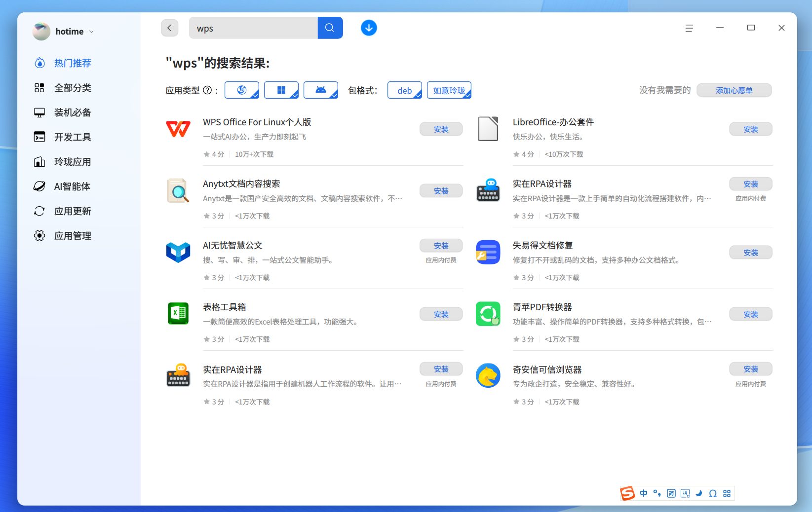Click the Sogou input method logo
This screenshot has width=812, height=512.
(x=628, y=493)
